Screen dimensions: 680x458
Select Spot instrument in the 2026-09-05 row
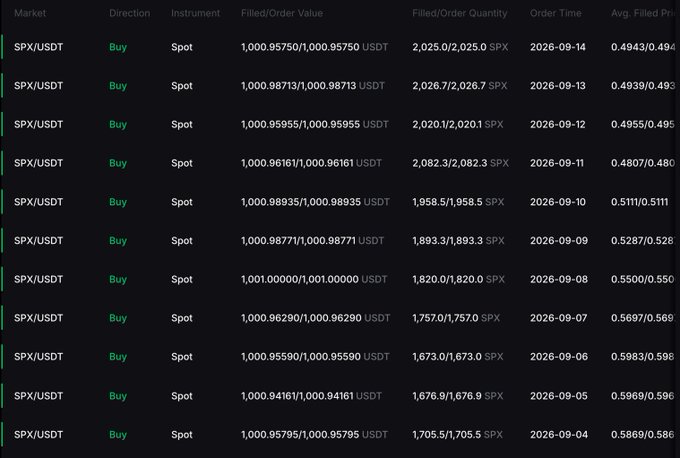tap(182, 396)
